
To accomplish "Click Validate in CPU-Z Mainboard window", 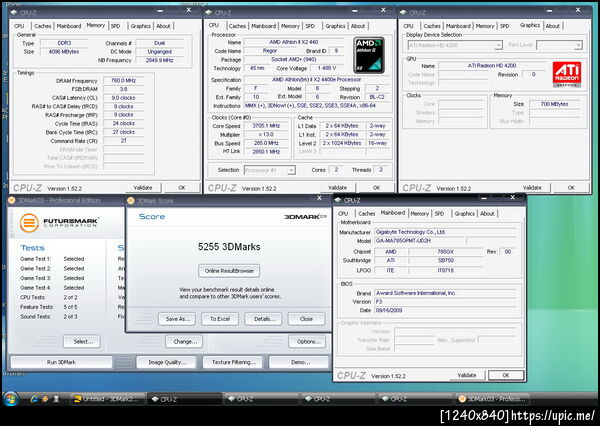I will click(x=467, y=375).
